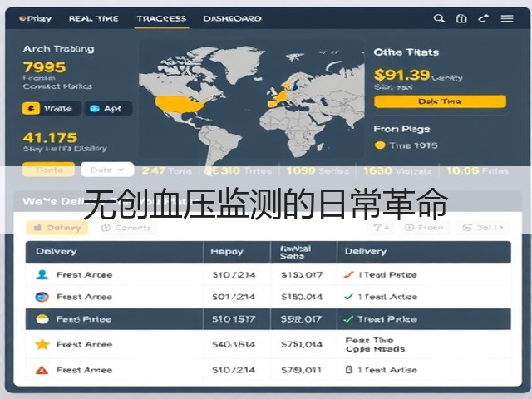
Task: Click the yellow Tionte button
Action: pyautogui.click(x=48, y=170)
